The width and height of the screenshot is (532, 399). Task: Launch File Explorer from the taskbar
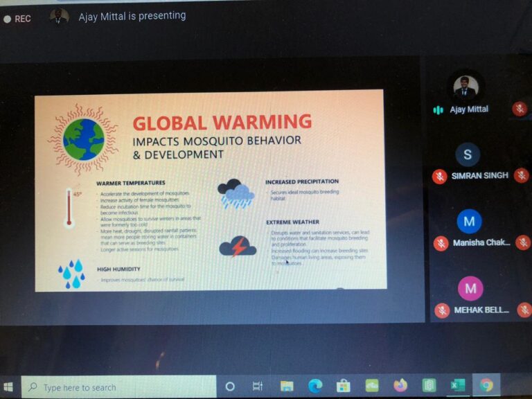[x=287, y=386]
